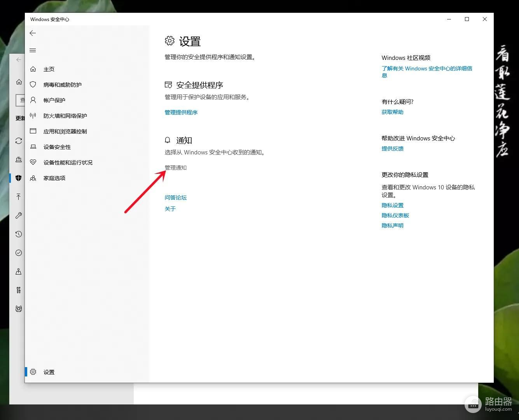Screen dimensions: 519x420
Task: Select delivery optimization icon in background Settings
Action: pos(18,159)
